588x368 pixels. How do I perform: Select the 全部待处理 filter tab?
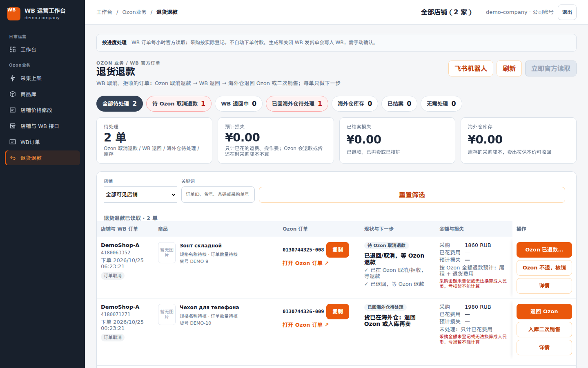pos(120,104)
